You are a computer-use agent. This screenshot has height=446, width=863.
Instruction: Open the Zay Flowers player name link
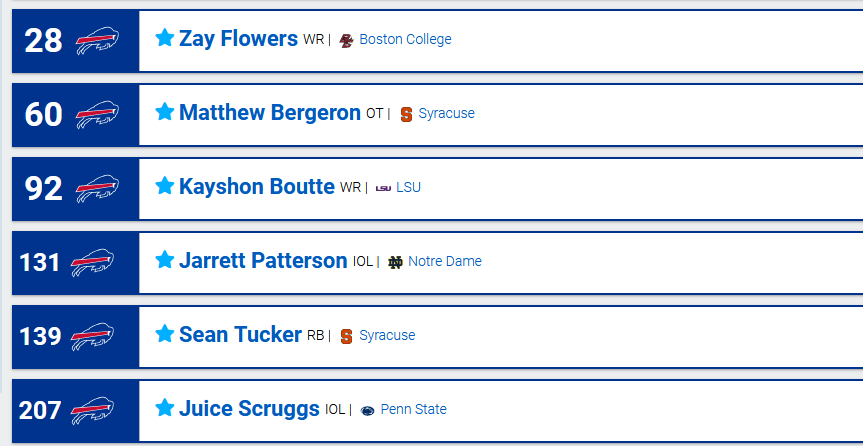(238, 39)
